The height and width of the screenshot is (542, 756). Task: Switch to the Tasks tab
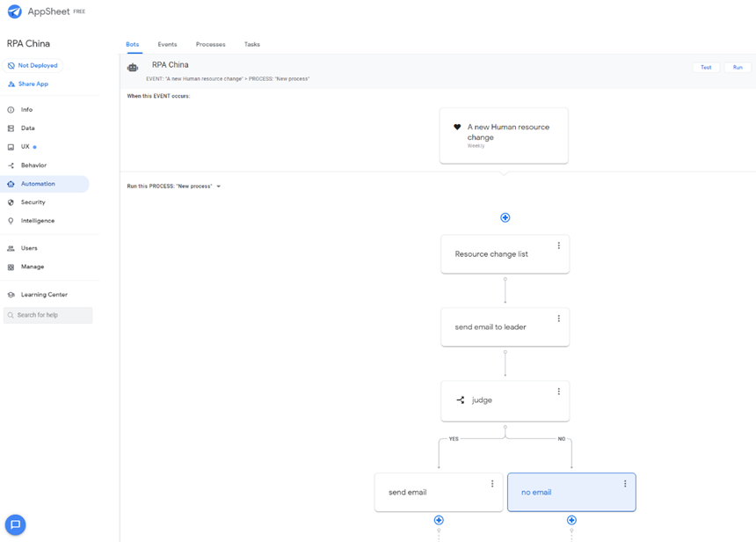pos(252,44)
